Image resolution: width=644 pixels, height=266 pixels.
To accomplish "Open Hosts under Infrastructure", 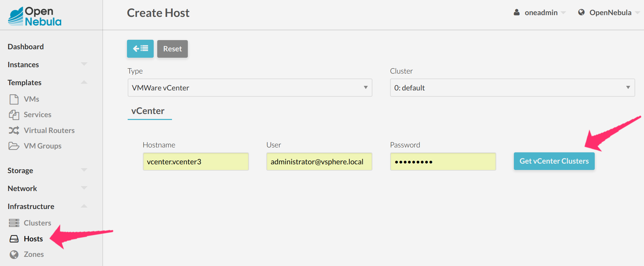I will [x=33, y=239].
